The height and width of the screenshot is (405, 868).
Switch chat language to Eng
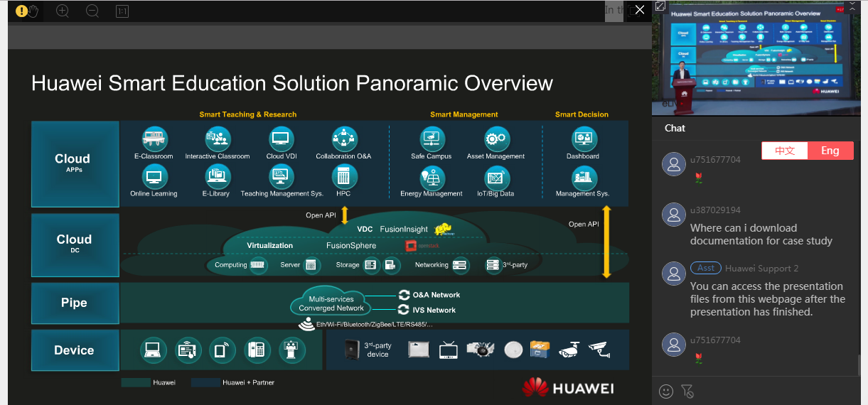(830, 151)
